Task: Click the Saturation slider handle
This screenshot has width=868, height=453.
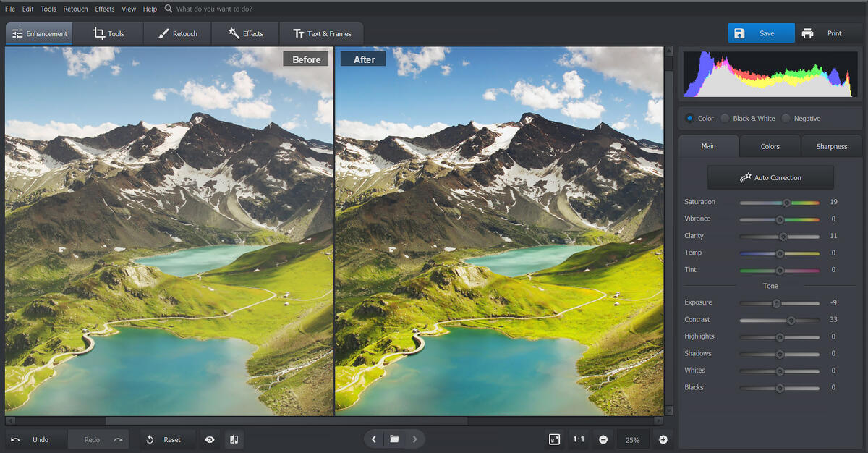Action: click(786, 203)
